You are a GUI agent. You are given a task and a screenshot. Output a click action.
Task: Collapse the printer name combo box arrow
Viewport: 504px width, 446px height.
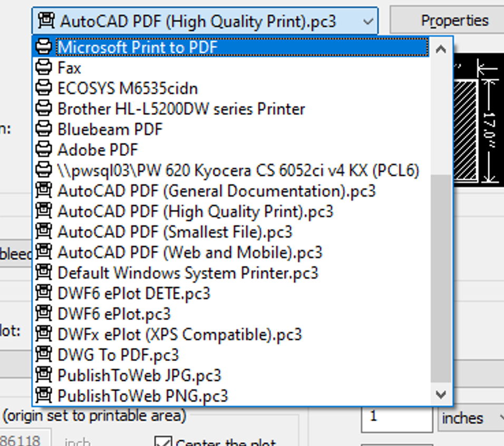pyautogui.click(x=367, y=22)
